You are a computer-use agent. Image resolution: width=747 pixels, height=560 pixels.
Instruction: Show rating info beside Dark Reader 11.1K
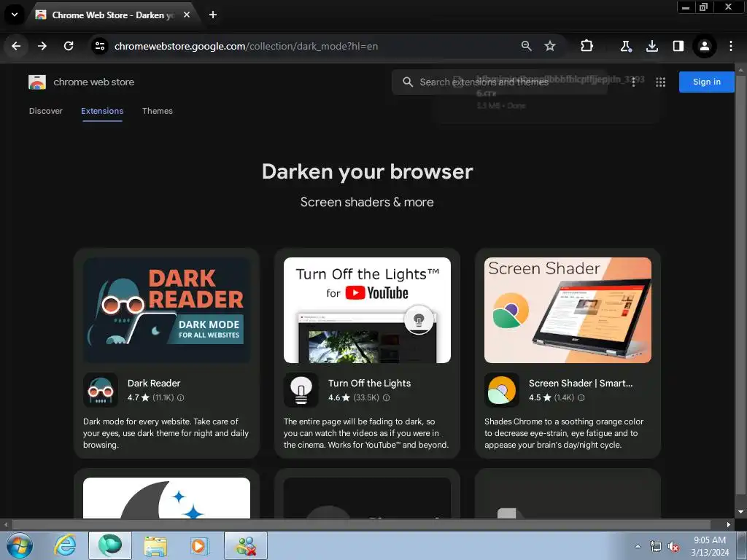[x=181, y=397]
